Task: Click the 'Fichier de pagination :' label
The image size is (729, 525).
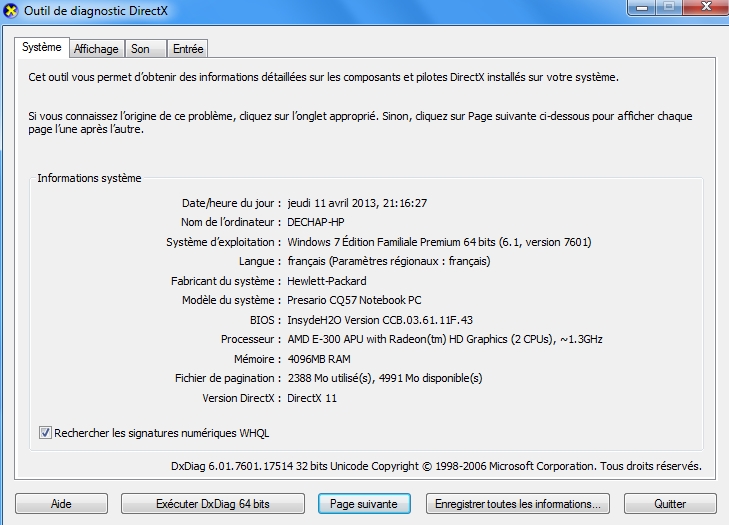Action: 228,379
